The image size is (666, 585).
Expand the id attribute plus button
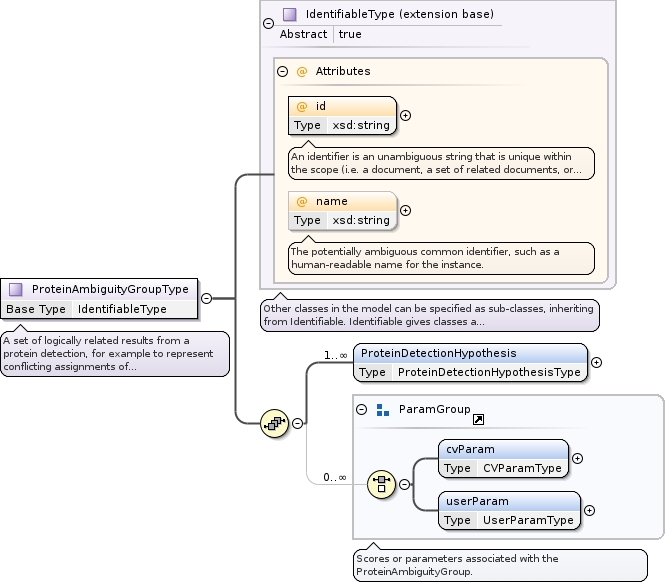pyautogui.click(x=405, y=115)
